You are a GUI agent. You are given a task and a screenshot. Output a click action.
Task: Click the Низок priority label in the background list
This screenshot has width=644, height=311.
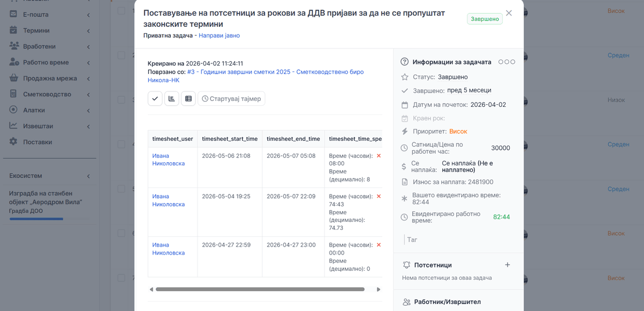tap(616, 100)
